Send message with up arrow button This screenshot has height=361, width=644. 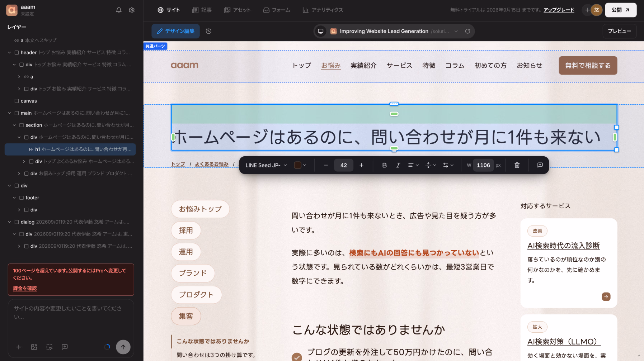[123, 347]
